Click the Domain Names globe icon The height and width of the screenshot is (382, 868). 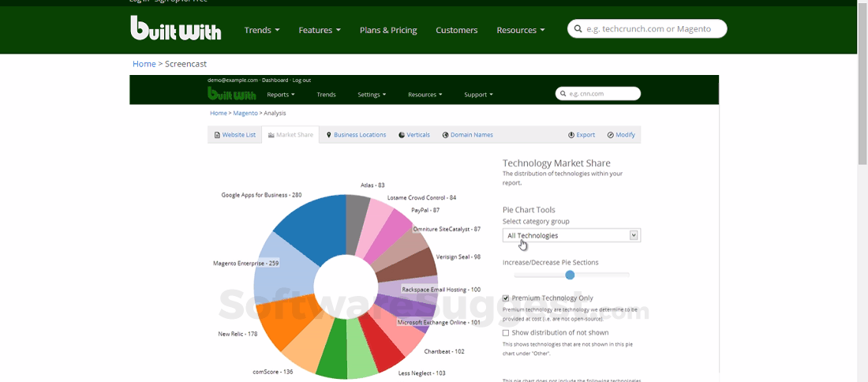pos(445,135)
